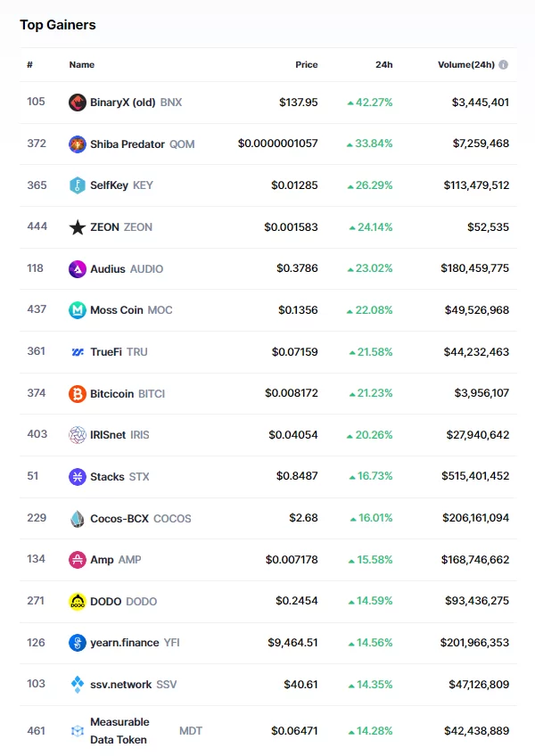
Task: Sort by the # rank column header
Action: (29, 65)
